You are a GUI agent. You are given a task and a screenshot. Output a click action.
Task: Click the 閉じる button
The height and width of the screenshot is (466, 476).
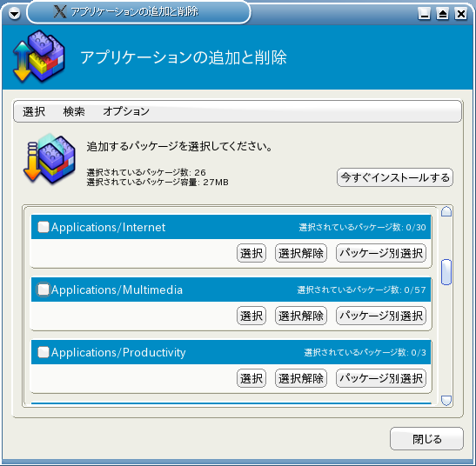[426, 439]
